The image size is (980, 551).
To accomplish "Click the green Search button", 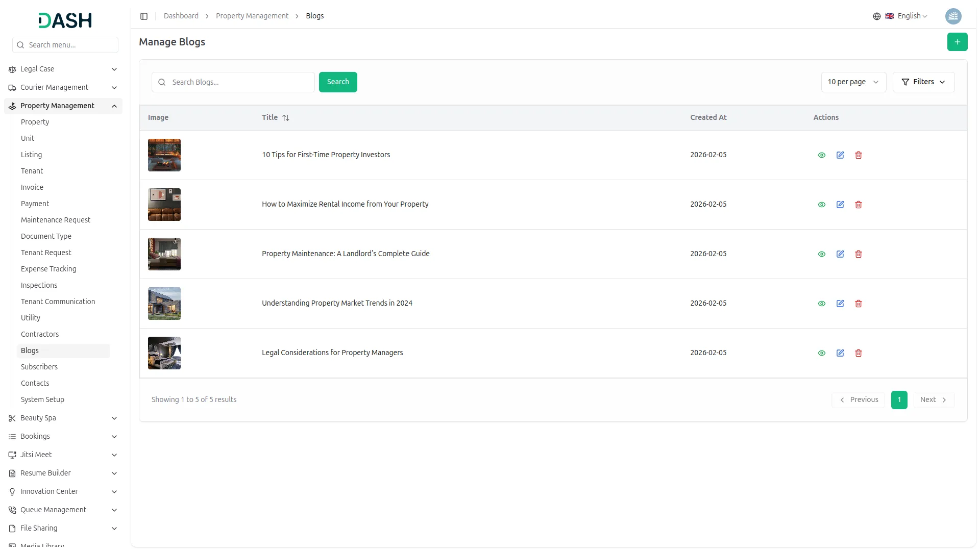I will tap(338, 82).
